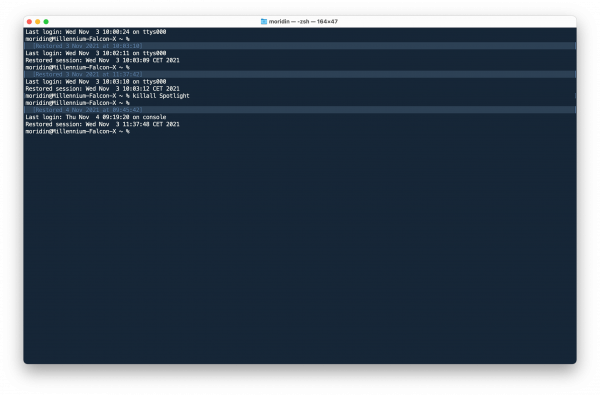Click line "Last login: Wed Nov 3 10:00:24 on ttys000"
The height and width of the screenshot is (395, 600).
[96, 32]
